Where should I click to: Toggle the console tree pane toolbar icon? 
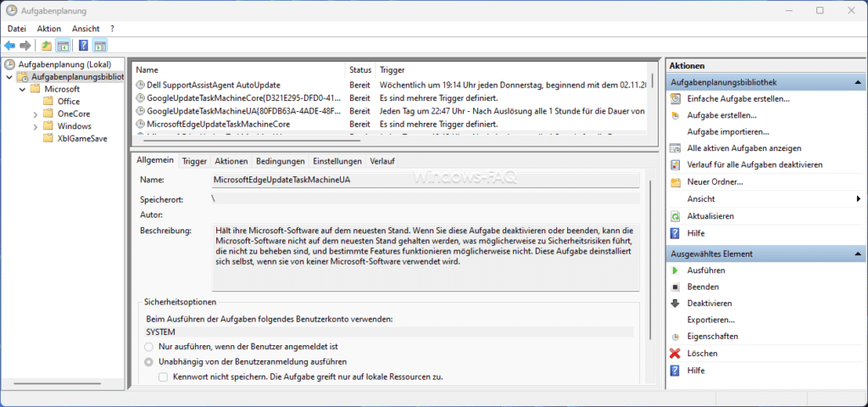63,46
